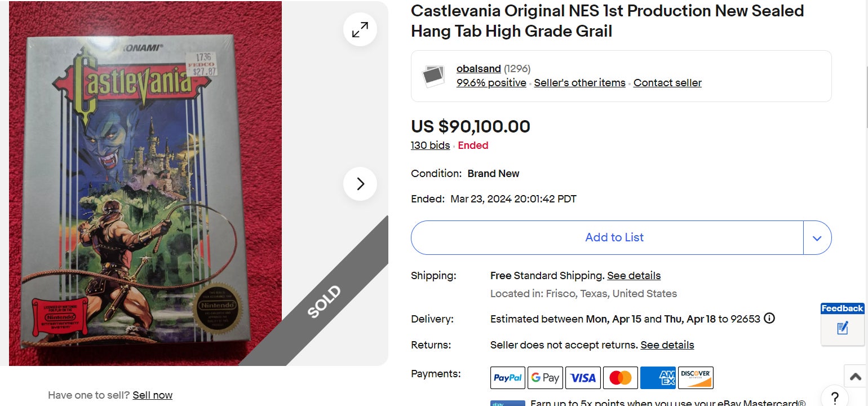Expand the listing image to full view
This screenshot has width=868, height=406.
pos(360,30)
